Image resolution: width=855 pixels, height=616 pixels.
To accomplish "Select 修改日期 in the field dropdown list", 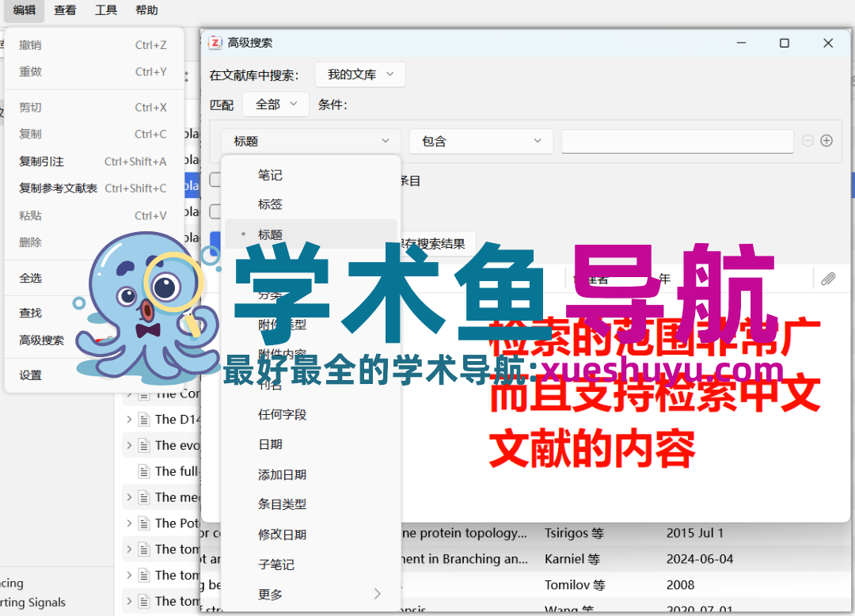I will pyautogui.click(x=311, y=534).
